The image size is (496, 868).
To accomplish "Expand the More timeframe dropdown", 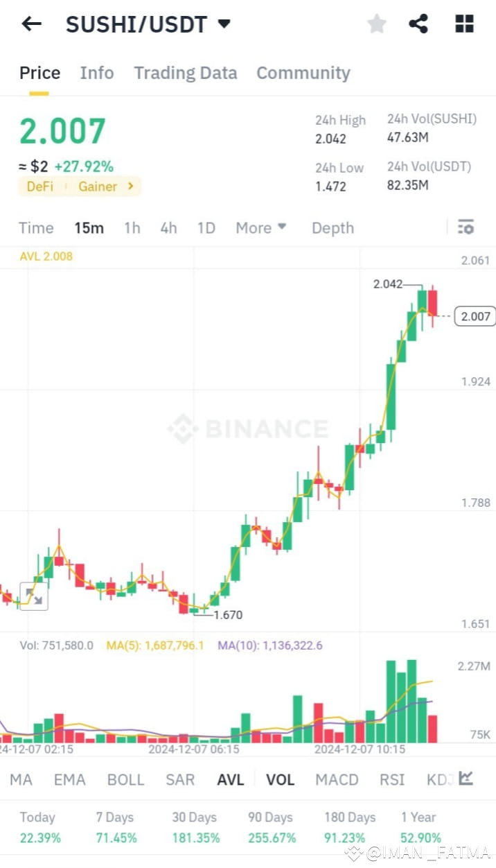I will pos(260,227).
